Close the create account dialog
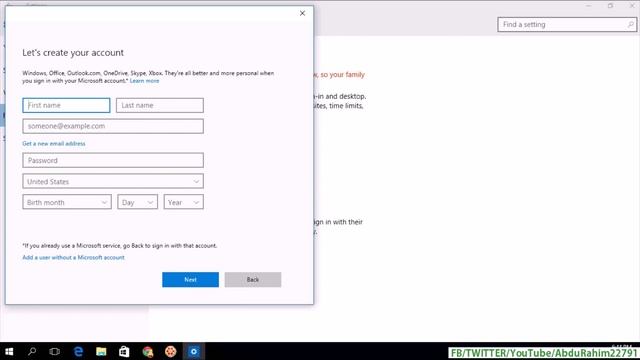The image size is (640, 360). [302, 13]
